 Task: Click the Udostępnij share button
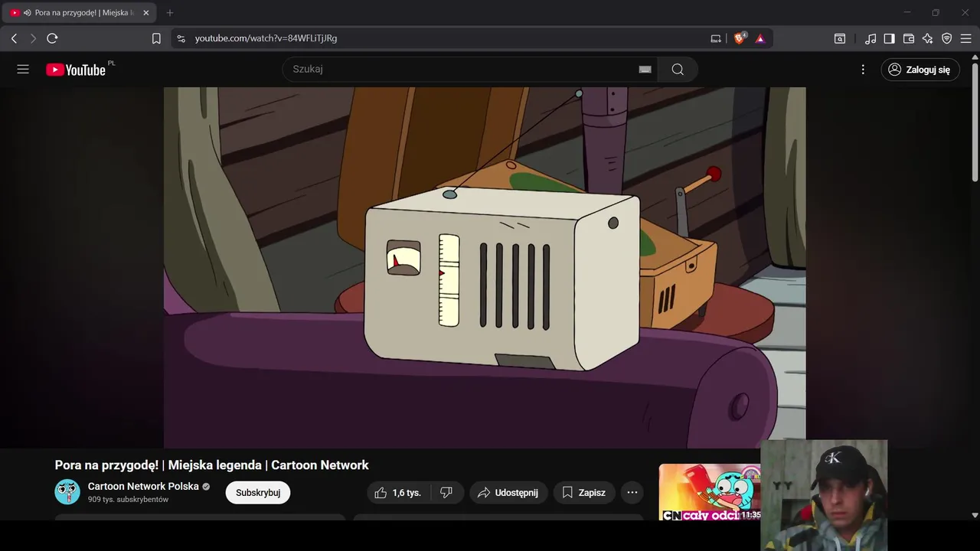click(508, 492)
